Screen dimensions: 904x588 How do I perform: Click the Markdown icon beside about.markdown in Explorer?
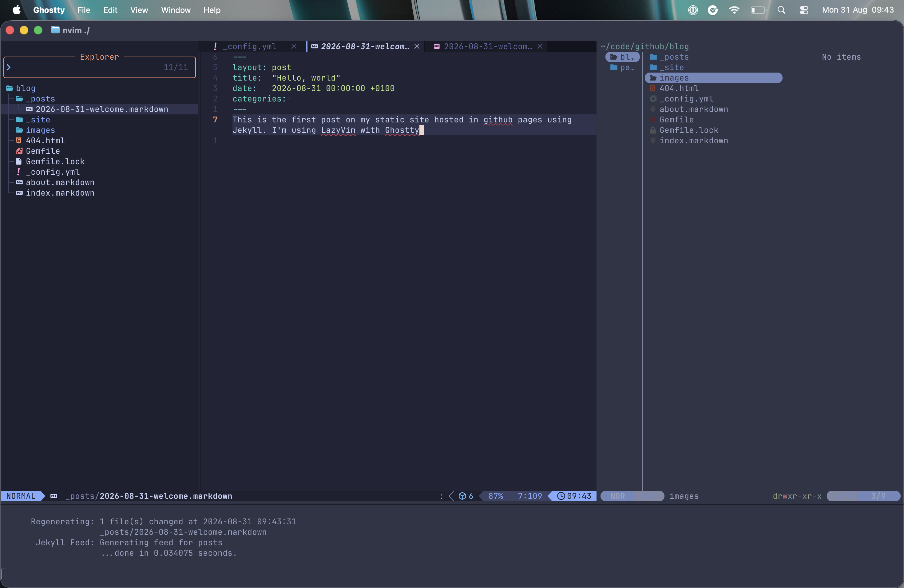19,183
